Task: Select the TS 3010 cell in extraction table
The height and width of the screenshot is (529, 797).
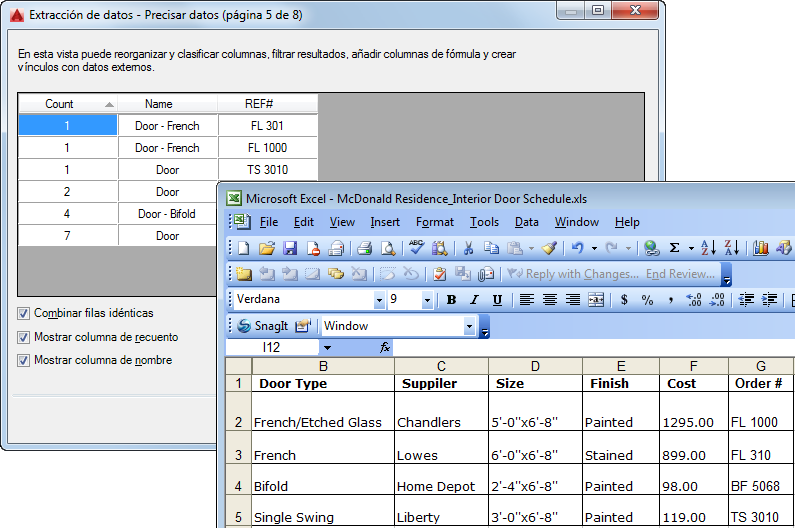Action: 268,170
